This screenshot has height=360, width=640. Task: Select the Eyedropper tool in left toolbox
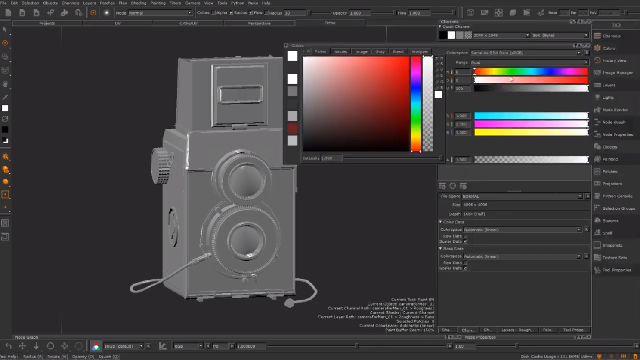[5, 98]
